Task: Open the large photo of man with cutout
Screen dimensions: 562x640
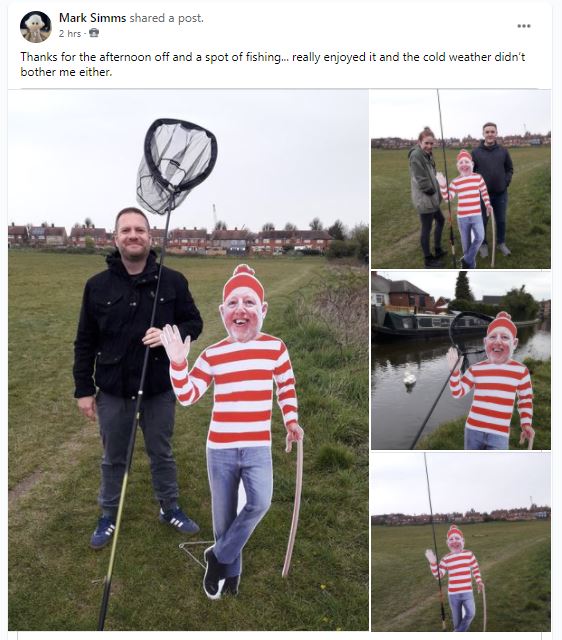Action: [x=188, y=360]
